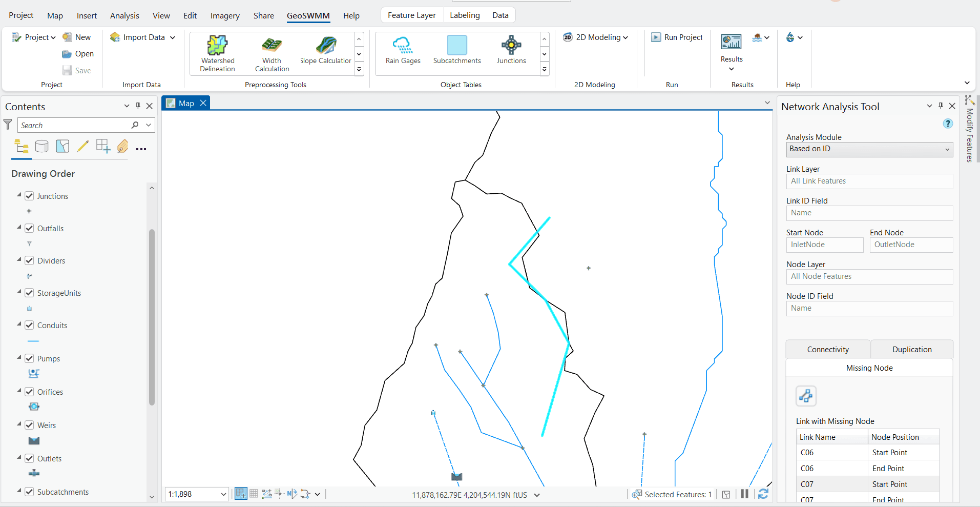Open the GeoSWMM ribbon menu
Image resolution: width=980 pixels, height=507 pixels.
pos(308,15)
